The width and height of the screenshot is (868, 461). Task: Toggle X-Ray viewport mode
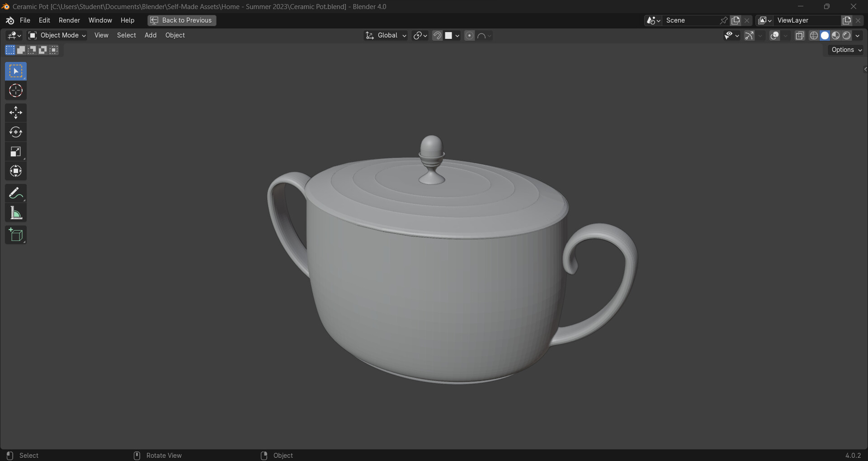coord(799,35)
